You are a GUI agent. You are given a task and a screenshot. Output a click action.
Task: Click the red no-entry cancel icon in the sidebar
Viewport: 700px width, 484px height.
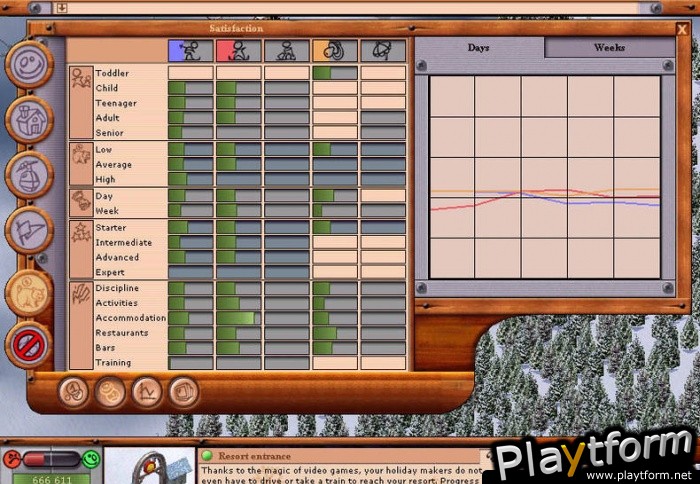pos(29,345)
